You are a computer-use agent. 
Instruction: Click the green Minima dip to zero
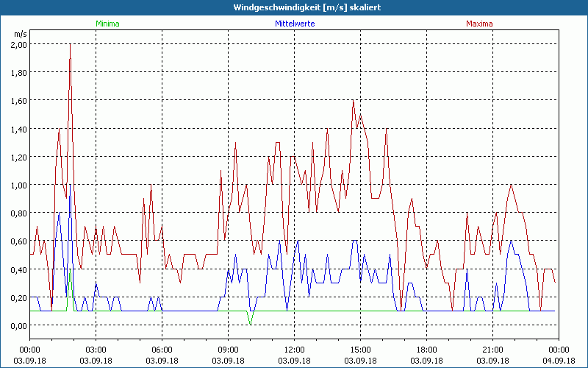(251, 323)
